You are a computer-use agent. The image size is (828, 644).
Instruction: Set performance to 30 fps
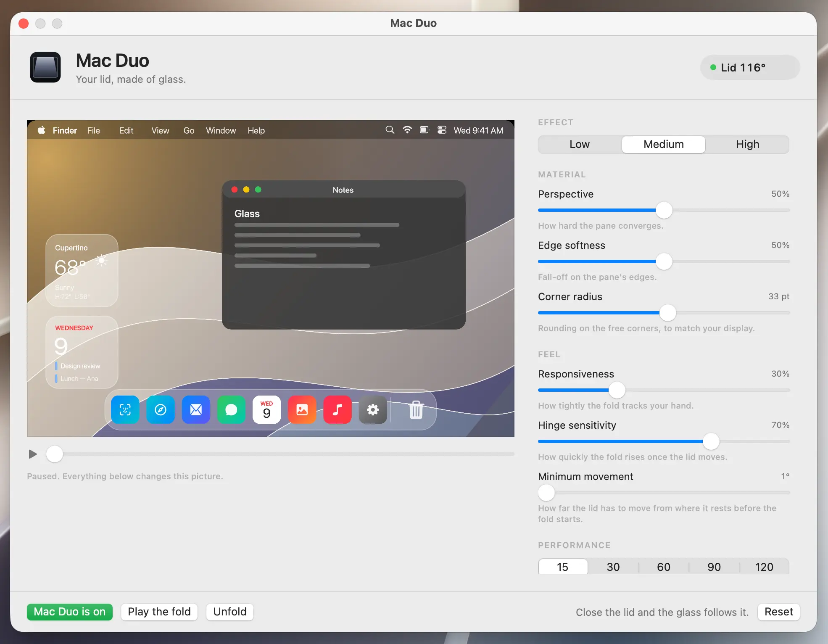[613, 567]
